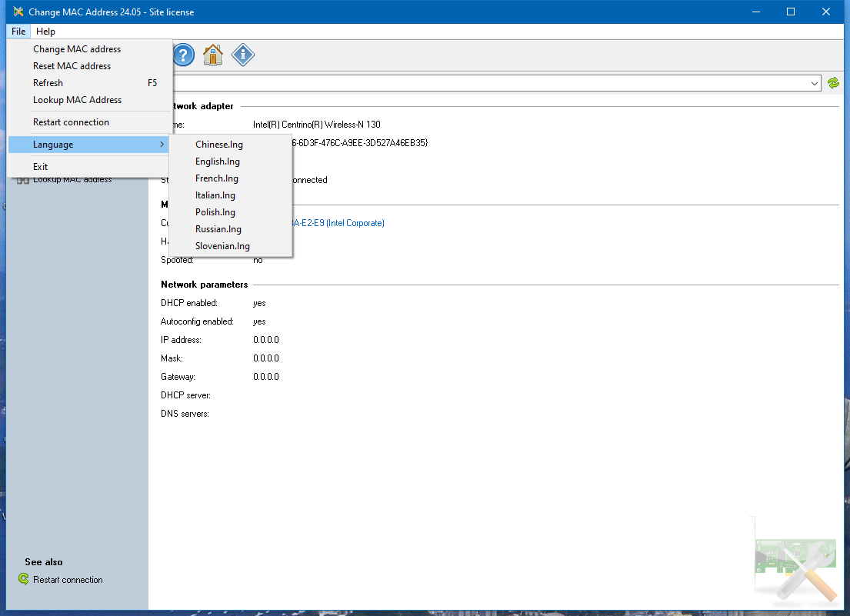Click the Network parameters section heading
The image size is (850, 616).
[205, 285]
